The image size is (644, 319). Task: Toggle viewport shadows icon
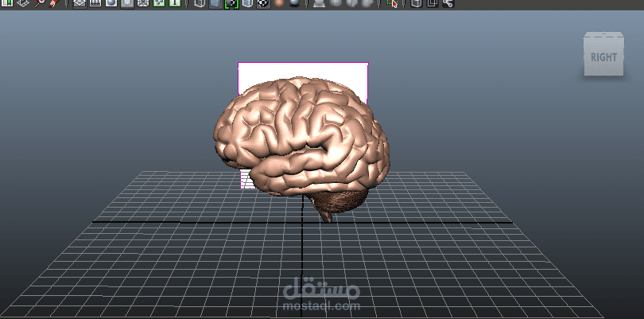[294, 3]
